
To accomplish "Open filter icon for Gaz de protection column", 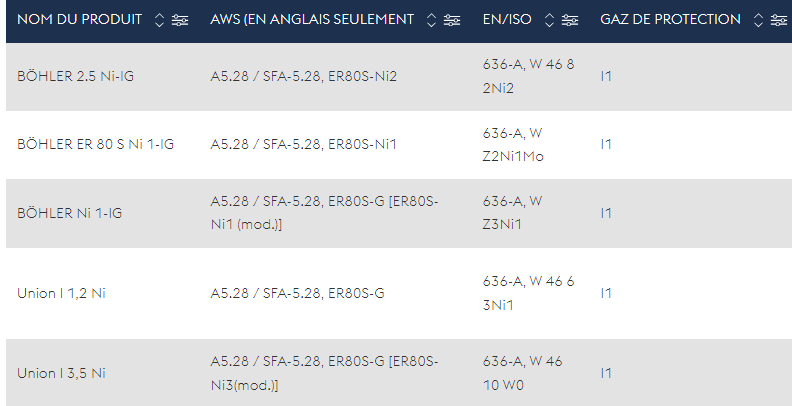I will (x=778, y=20).
